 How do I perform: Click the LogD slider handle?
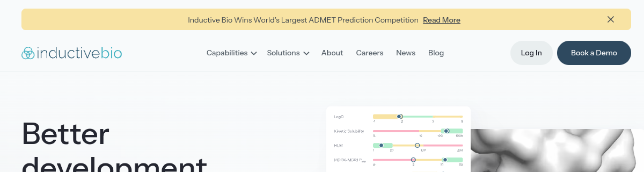pyautogui.click(x=399, y=117)
